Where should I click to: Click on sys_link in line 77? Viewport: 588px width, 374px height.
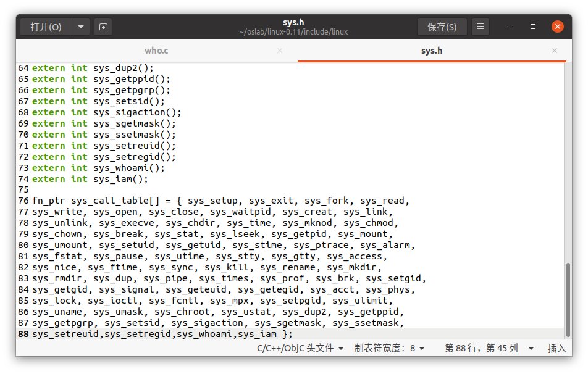click(x=366, y=212)
